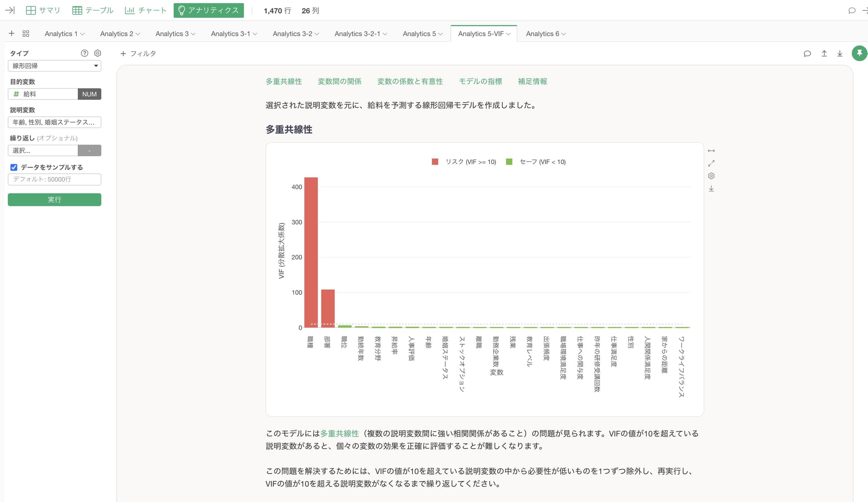Viewport: 868px width, 502px height.
Task: Open the chart settings gear icon
Action: tap(711, 176)
